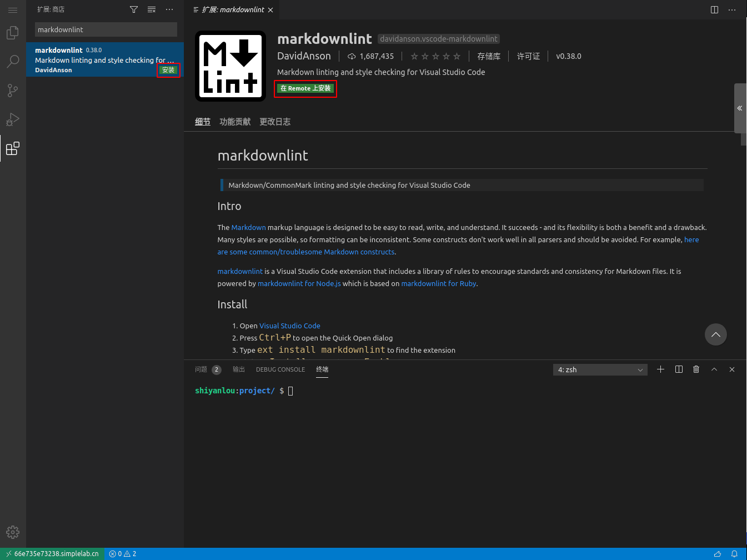
Task: Open feedback icon in status bar
Action: (x=718, y=554)
